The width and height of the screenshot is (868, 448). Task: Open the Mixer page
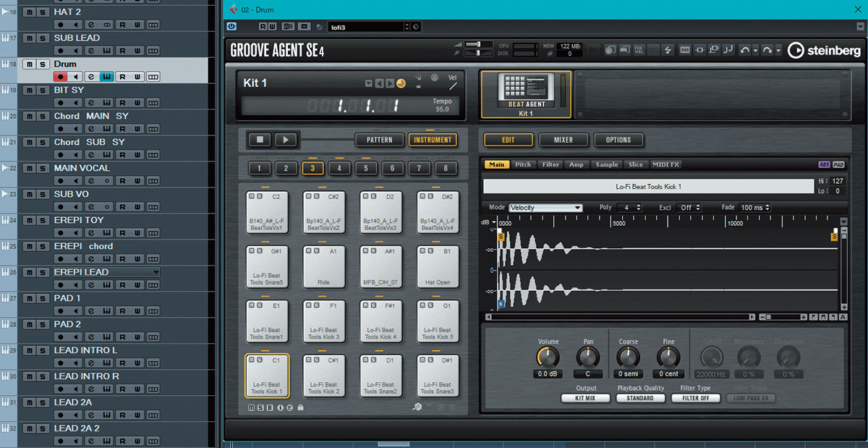pos(563,140)
